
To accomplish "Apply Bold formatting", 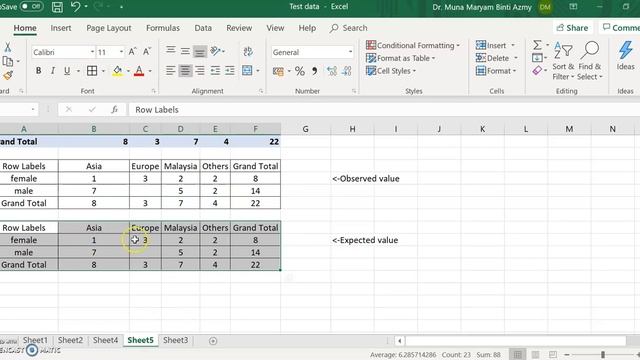I will tap(38, 71).
